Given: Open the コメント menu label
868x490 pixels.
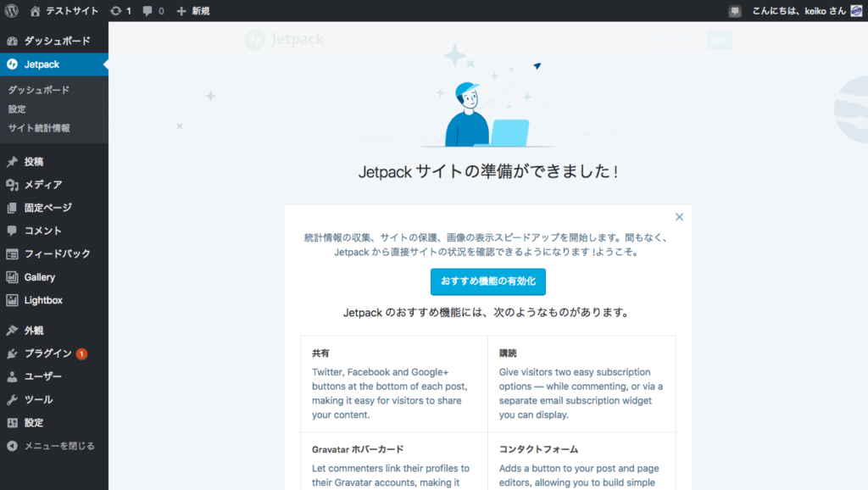Looking at the screenshot, I should click(43, 231).
